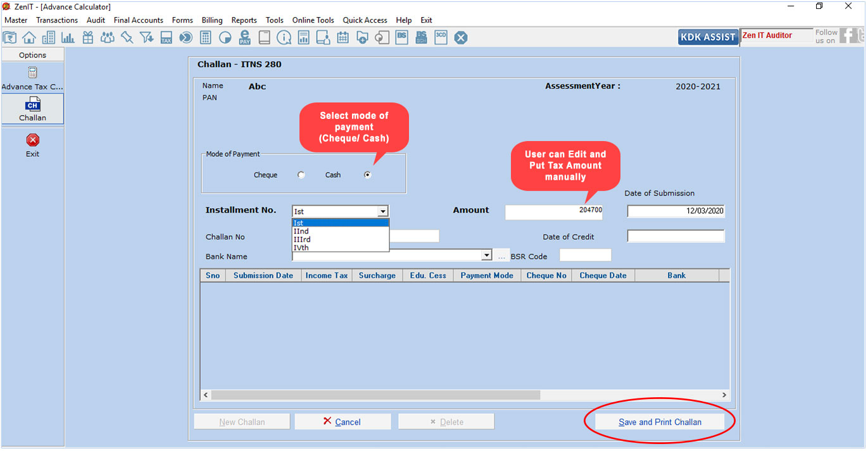Open the bar chart toolbar icon
Screen dimensions: 868x451
point(68,38)
